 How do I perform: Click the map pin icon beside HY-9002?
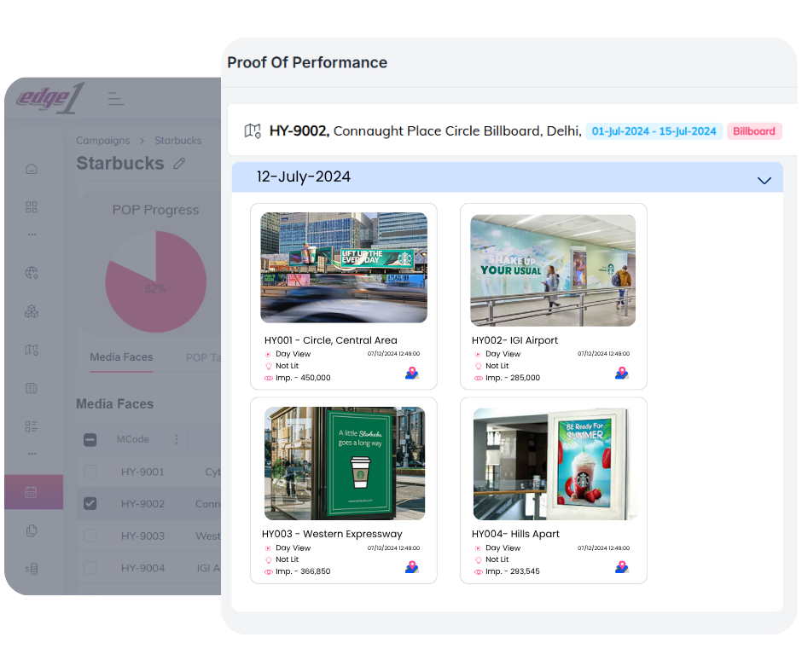[x=253, y=131]
